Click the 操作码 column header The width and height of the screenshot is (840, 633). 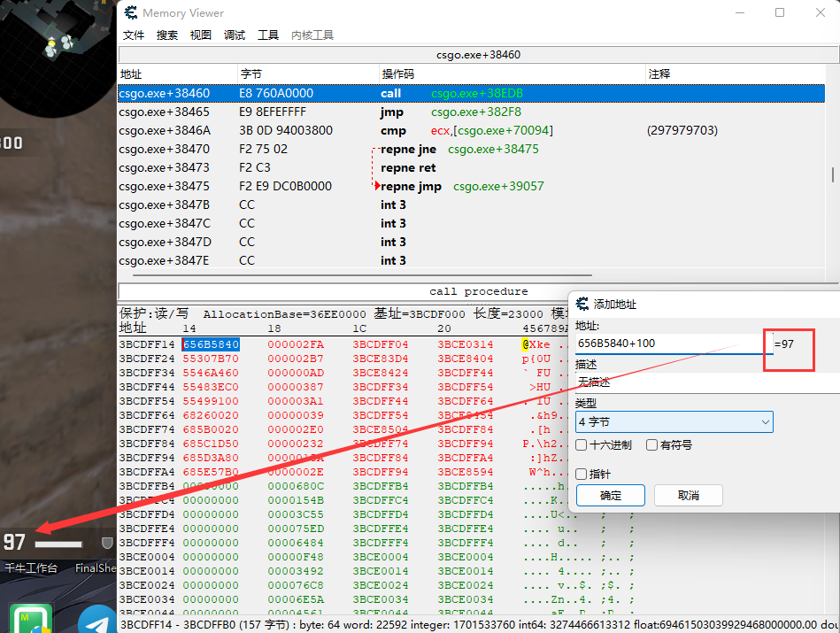(x=512, y=74)
